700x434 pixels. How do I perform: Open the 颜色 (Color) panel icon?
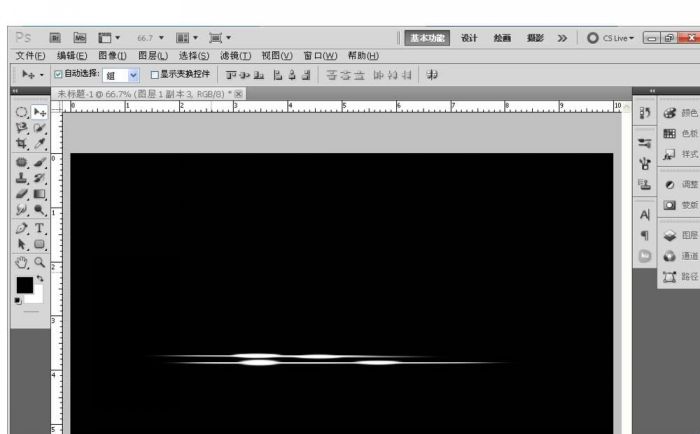point(670,113)
